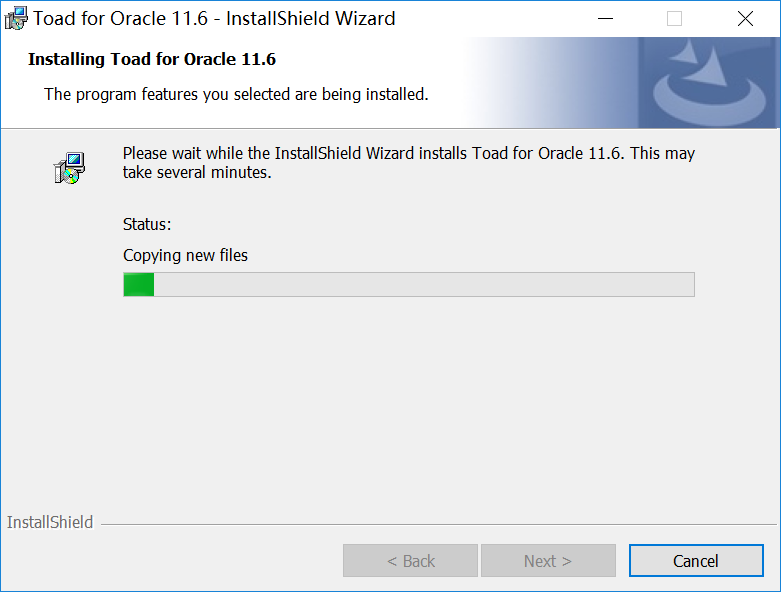781x592 pixels.
Task: Click the "Installing Toad for Oracle 11.6" heading
Action: pos(152,59)
